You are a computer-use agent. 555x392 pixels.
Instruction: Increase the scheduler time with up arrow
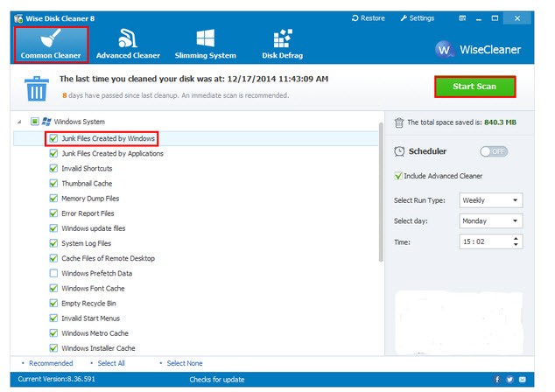pos(516,239)
